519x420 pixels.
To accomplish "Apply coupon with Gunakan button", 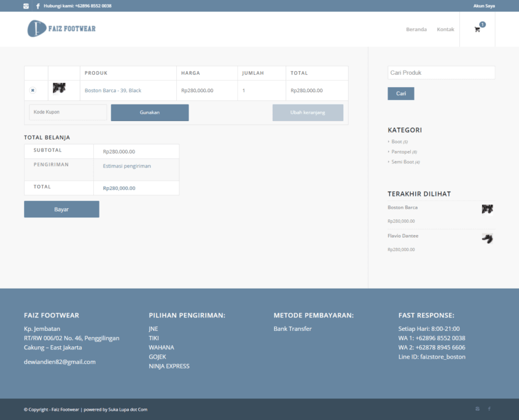I will (x=150, y=112).
